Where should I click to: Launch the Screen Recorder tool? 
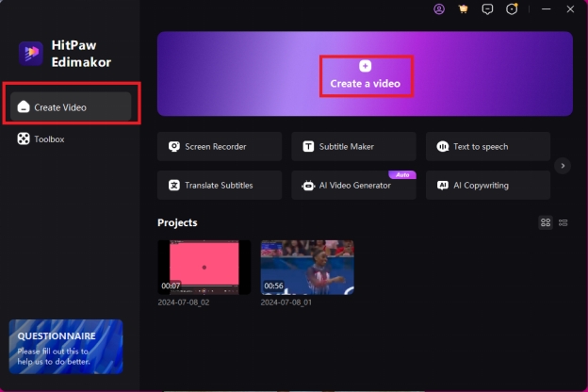click(x=220, y=146)
